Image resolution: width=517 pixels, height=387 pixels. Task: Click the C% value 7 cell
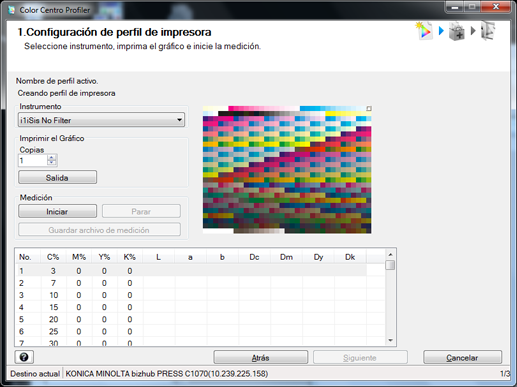tap(53, 283)
